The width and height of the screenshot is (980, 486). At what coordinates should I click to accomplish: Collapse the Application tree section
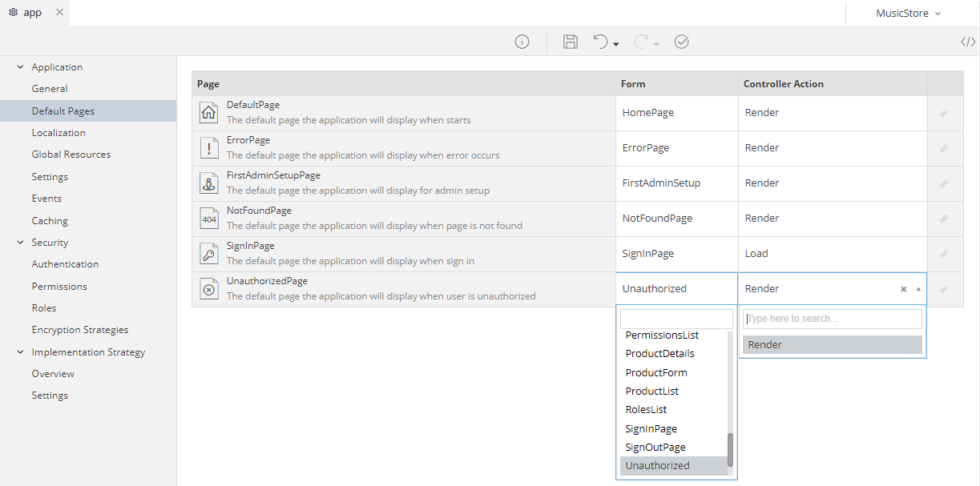point(20,67)
